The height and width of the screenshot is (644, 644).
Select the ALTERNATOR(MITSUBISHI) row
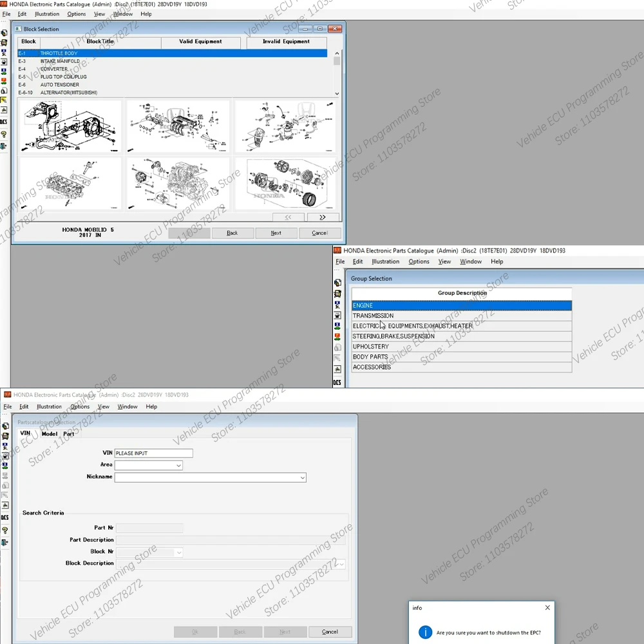tap(173, 92)
